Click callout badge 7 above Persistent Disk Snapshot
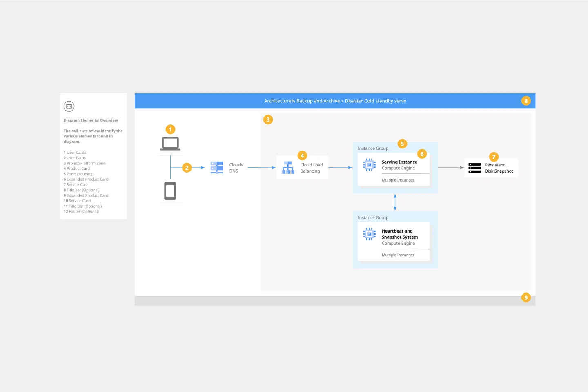The height and width of the screenshot is (392, 588). (x=494, y=157)
